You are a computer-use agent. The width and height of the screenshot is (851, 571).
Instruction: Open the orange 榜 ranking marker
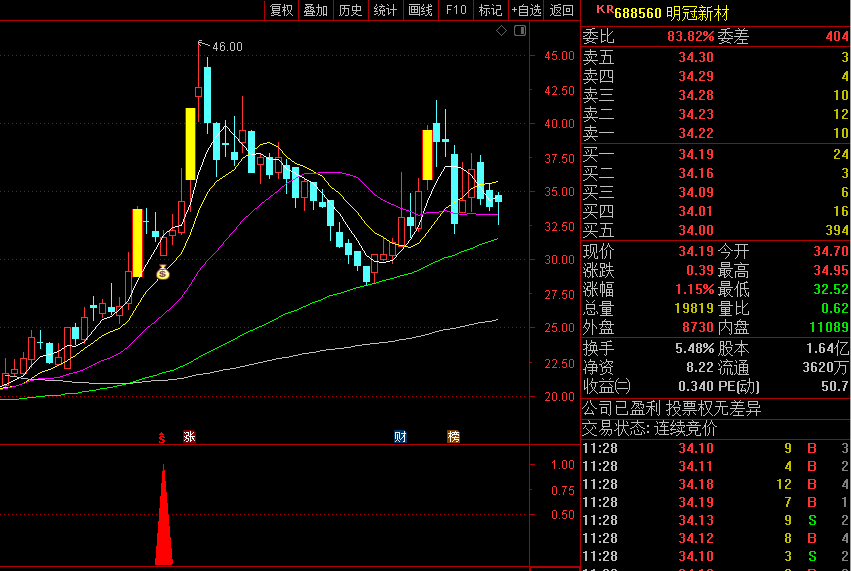tap(453, 436)
